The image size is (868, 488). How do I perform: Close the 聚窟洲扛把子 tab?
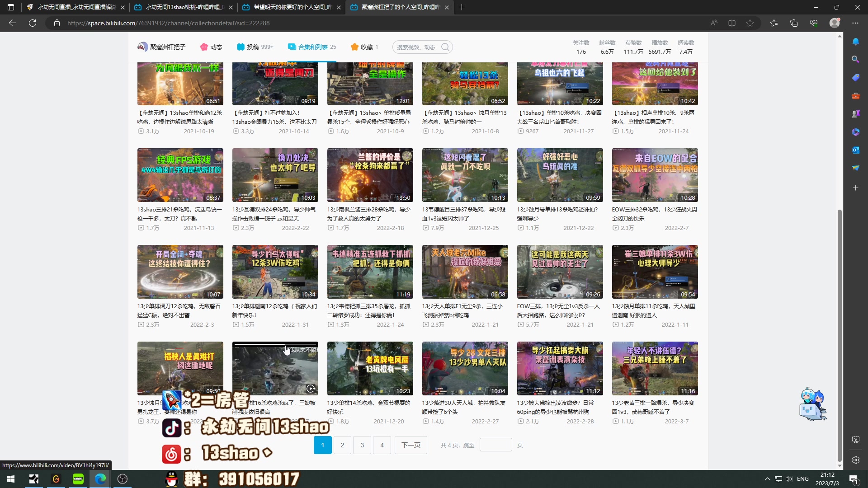pos(447,7)
